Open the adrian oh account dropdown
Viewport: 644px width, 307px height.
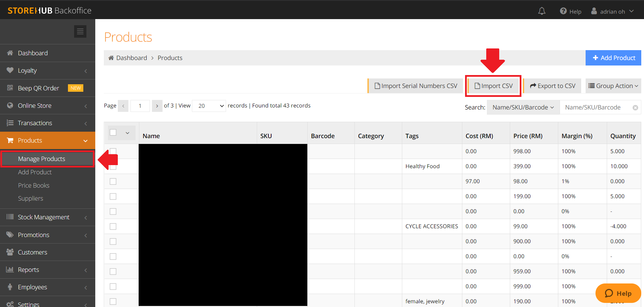click(613, 11)
